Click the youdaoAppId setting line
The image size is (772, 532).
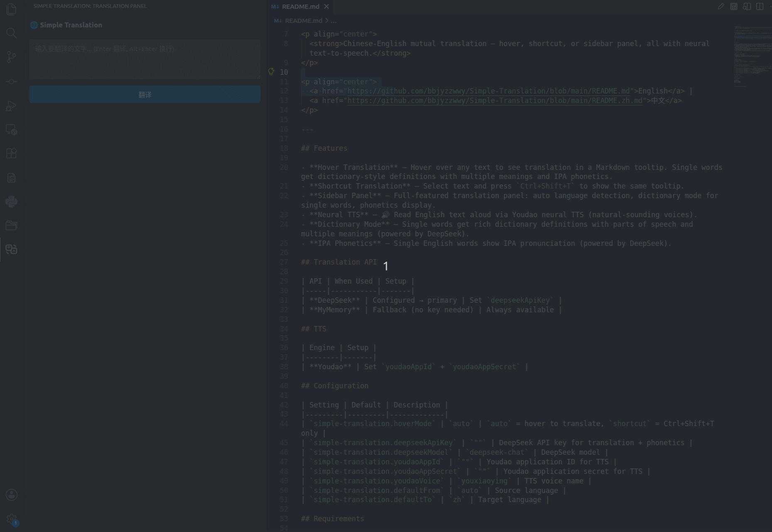pyautogui.click(x=459, y=462)
